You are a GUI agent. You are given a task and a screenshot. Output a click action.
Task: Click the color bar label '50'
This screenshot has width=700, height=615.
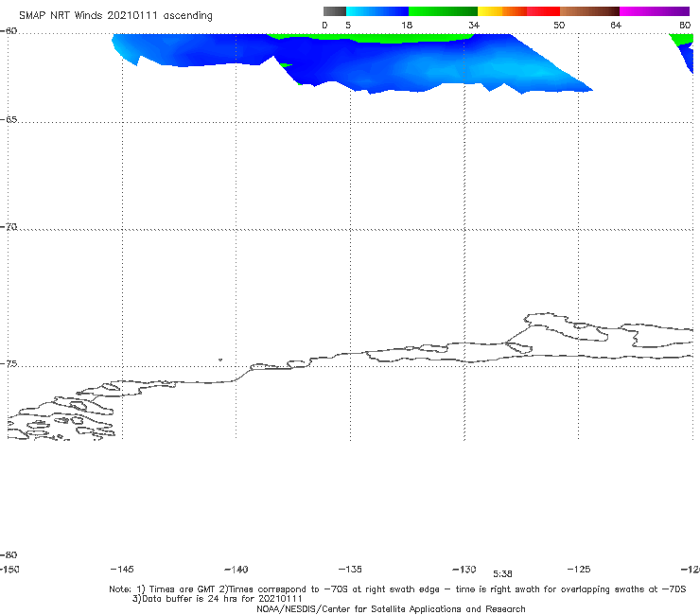(x=559, y=25)
